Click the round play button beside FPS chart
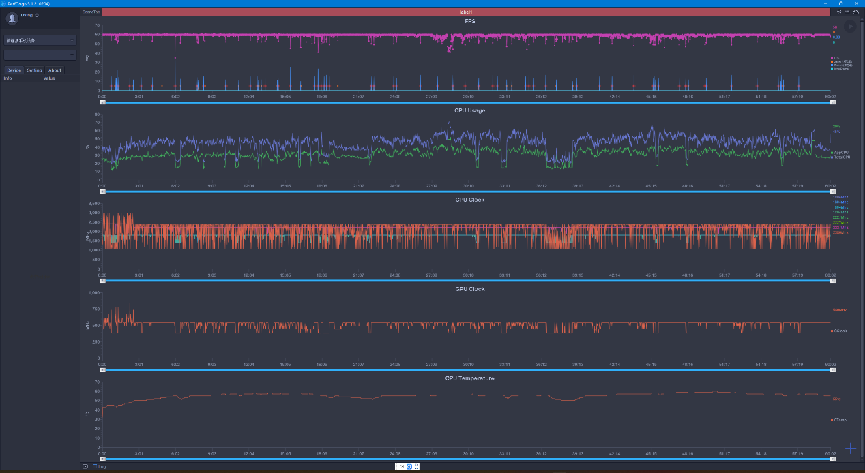Screen dimensions: 865x473 850,26
